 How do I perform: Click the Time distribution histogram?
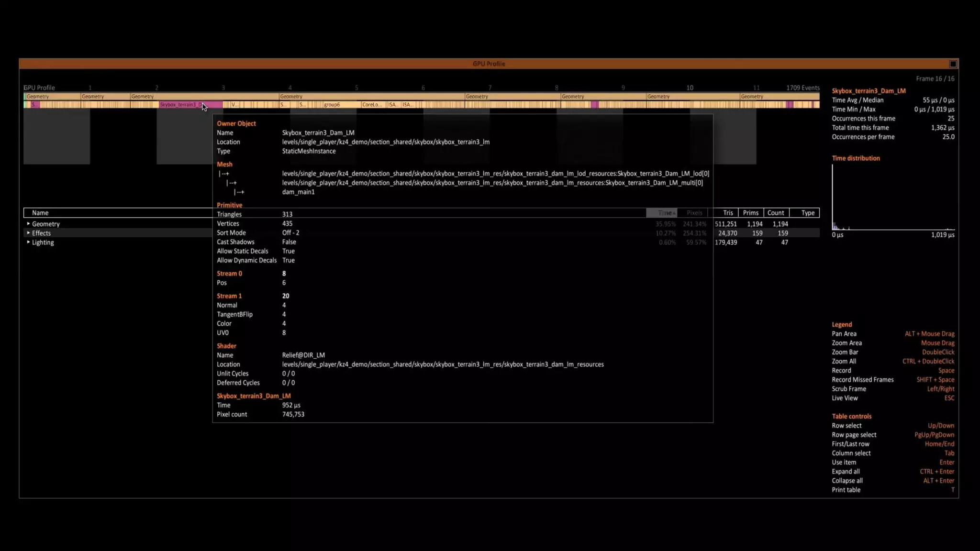pos(892,198)
